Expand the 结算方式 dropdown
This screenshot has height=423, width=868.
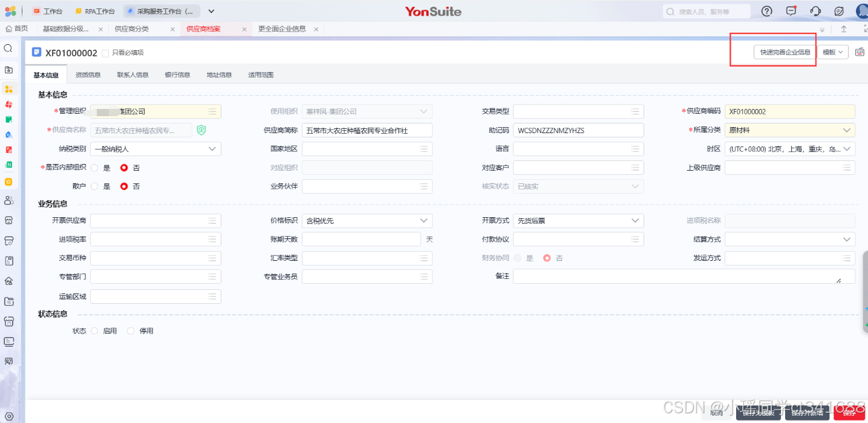846,240
